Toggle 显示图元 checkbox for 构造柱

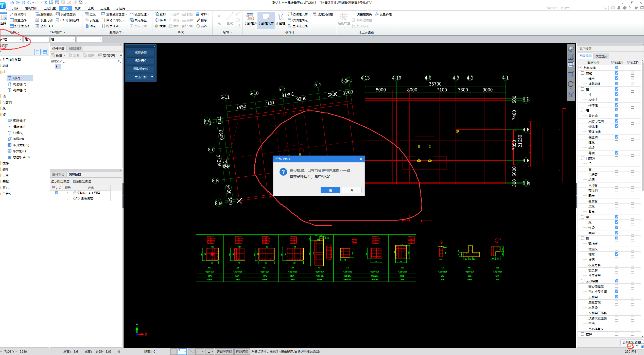[x=617, y=100]
